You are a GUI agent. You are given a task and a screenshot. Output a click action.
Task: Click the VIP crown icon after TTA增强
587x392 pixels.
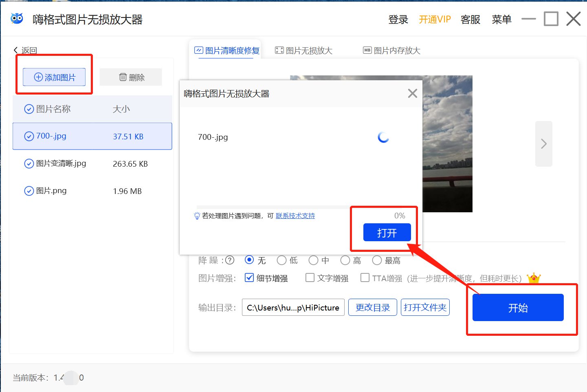[534, 278]
